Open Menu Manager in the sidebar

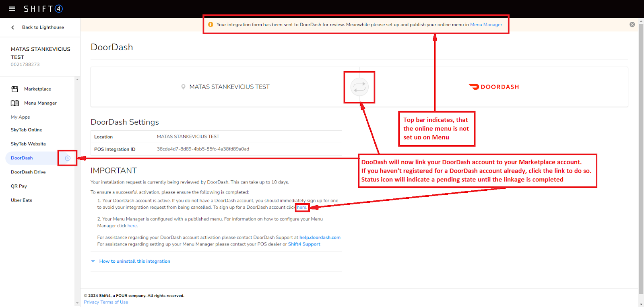pos(40,103)
